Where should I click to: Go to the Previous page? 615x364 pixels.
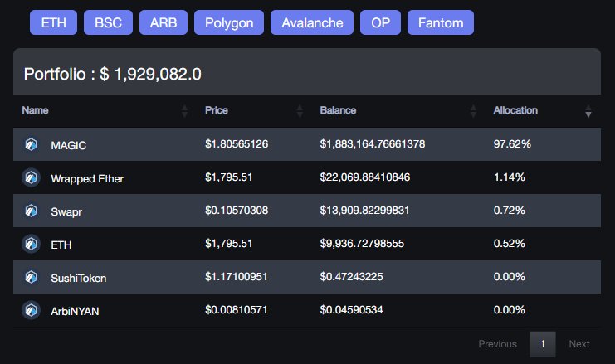click(497, 344)
